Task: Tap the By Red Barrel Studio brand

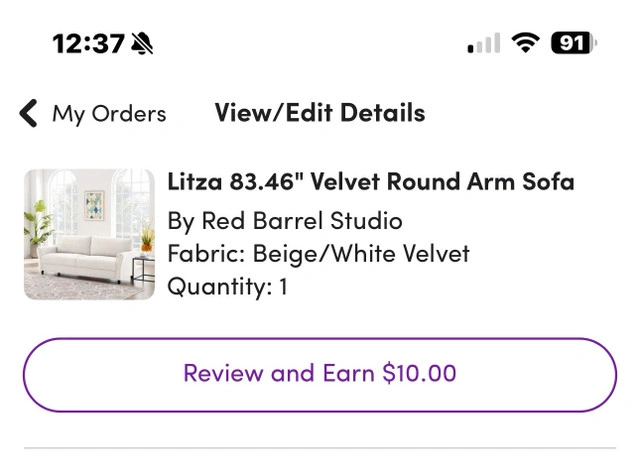Action: click(x=285, y=220)
